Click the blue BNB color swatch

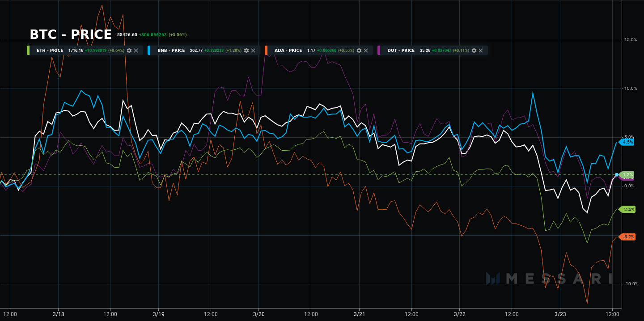(x=149, y=51)
